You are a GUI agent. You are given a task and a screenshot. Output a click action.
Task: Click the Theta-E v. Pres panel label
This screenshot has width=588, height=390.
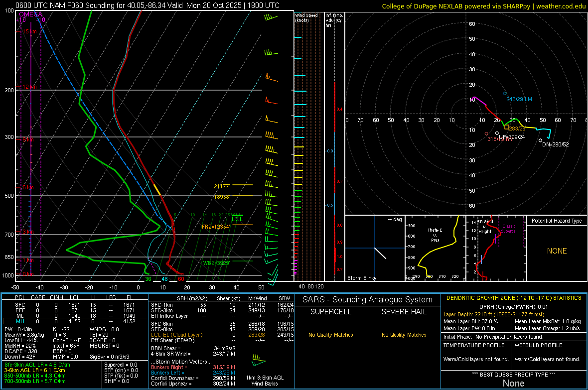coord(435,235)
